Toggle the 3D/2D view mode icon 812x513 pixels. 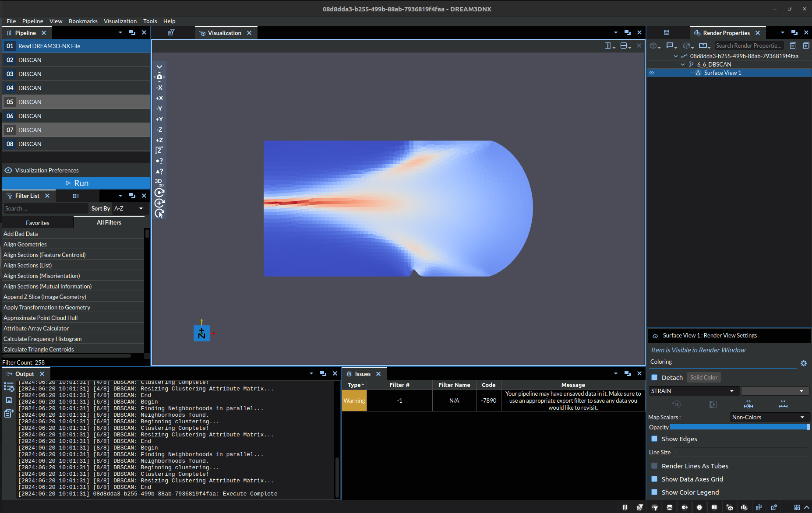[x=159, y=182]
